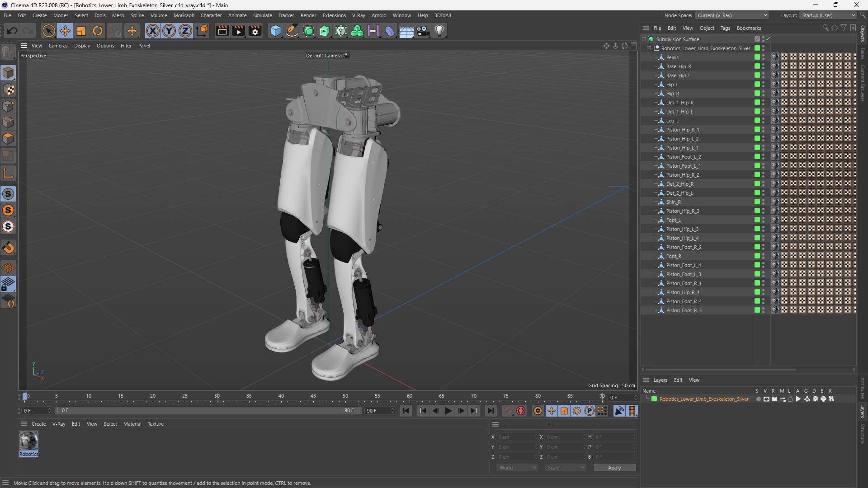
Task: Open the Object Manager Tags menu
Action: click(x=725, y=28)
